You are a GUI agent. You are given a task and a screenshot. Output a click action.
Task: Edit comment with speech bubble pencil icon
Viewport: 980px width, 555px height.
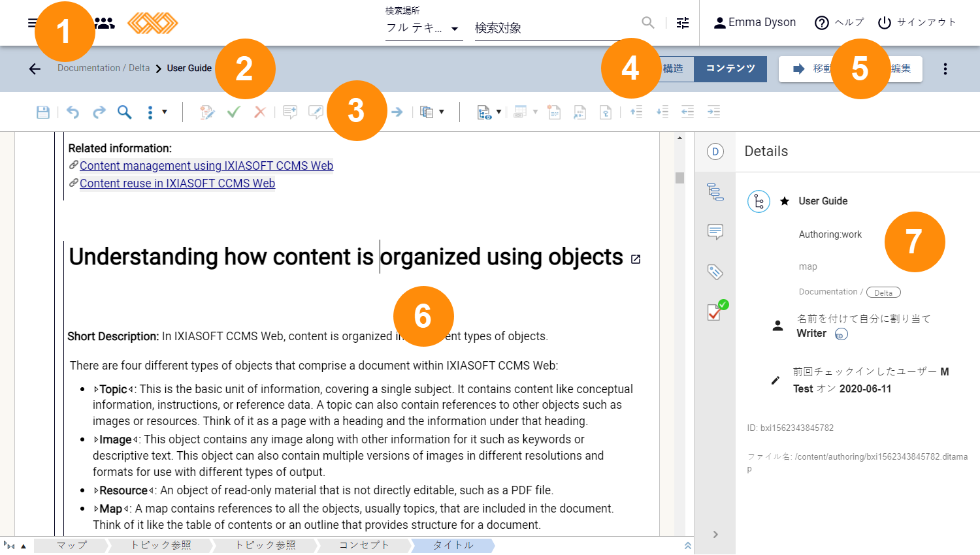(x=316, y=112)
